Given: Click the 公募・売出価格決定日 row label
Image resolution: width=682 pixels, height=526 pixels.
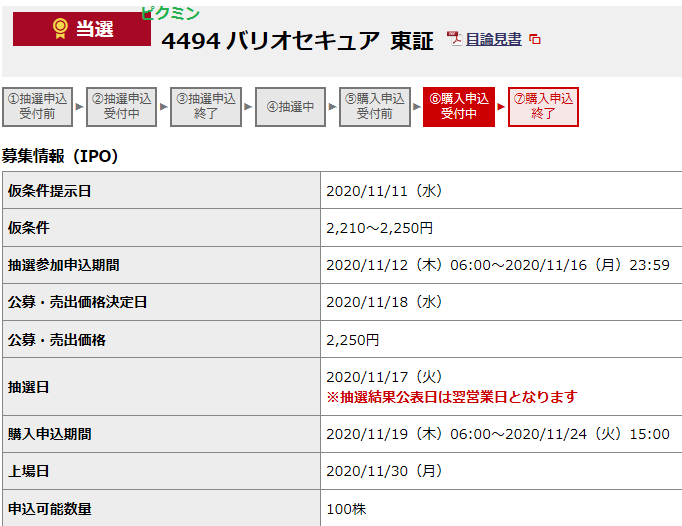Looking at the screenshot, I should (x=77, y=302).
